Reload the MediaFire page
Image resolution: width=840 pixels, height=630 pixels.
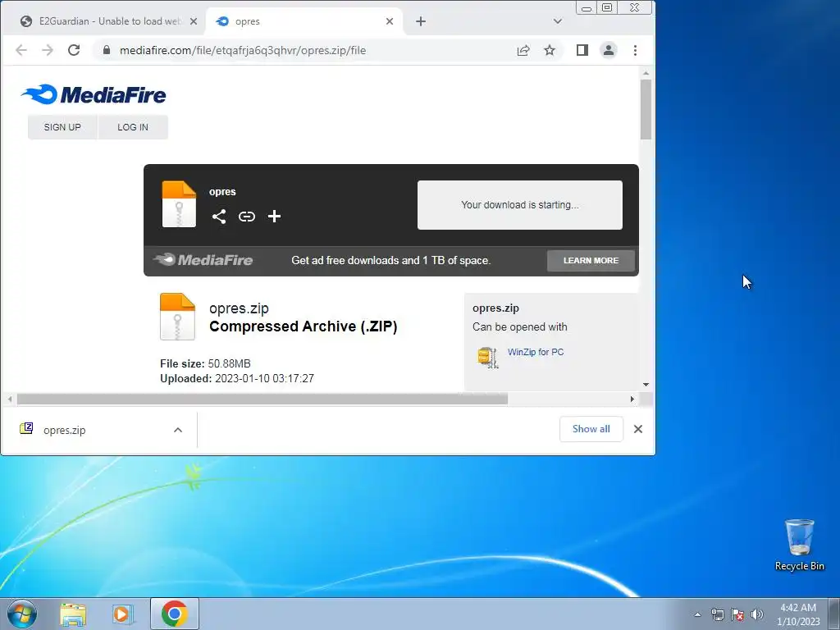[x=74, y=50]
